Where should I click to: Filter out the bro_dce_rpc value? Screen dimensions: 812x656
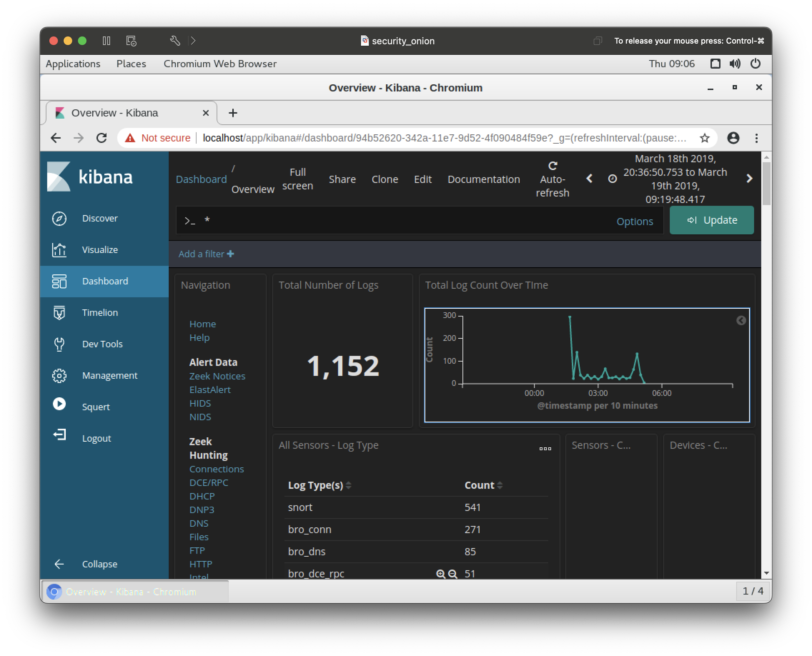tap(452, 574)
